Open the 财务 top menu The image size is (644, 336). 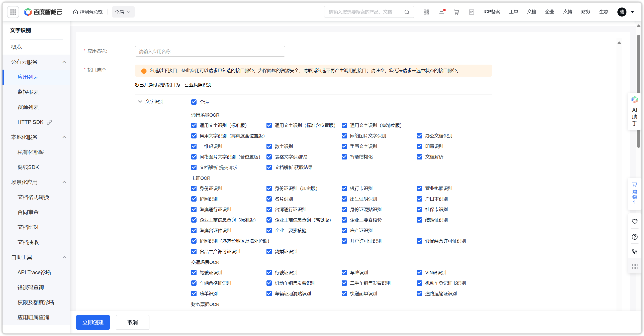586,12
